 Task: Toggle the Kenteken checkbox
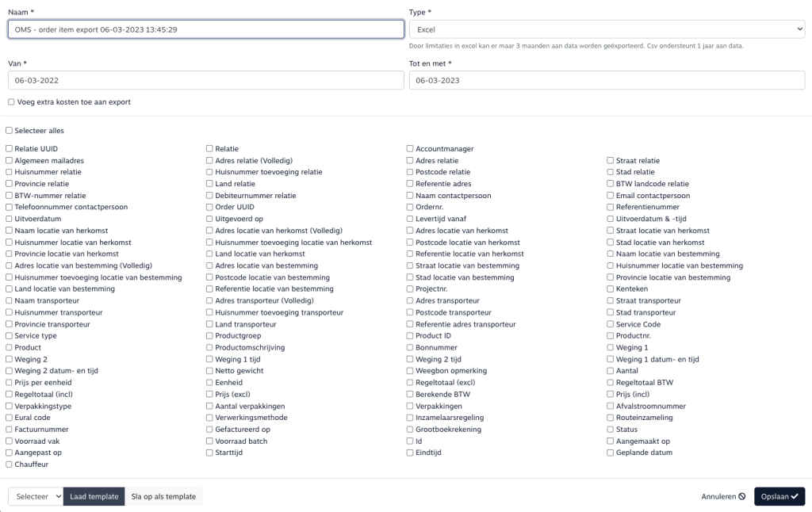point(611,289)
